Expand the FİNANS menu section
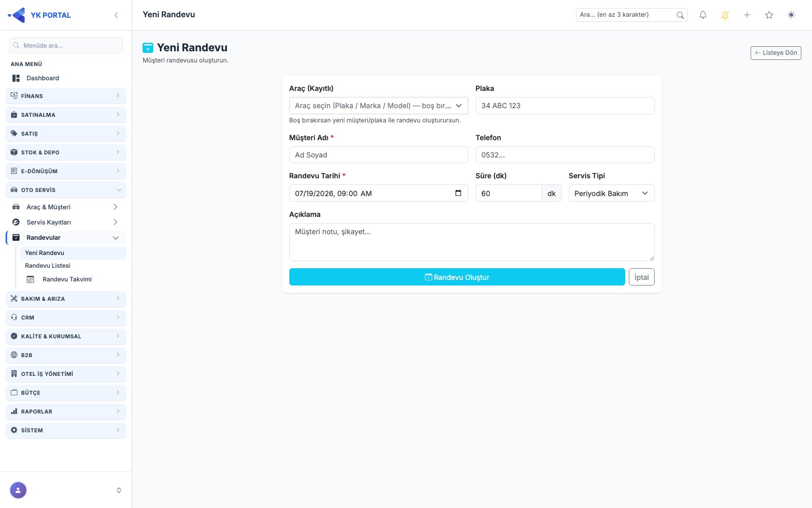Screen dimensions: 812x508 pyautogui.click(x=66, y=96)
